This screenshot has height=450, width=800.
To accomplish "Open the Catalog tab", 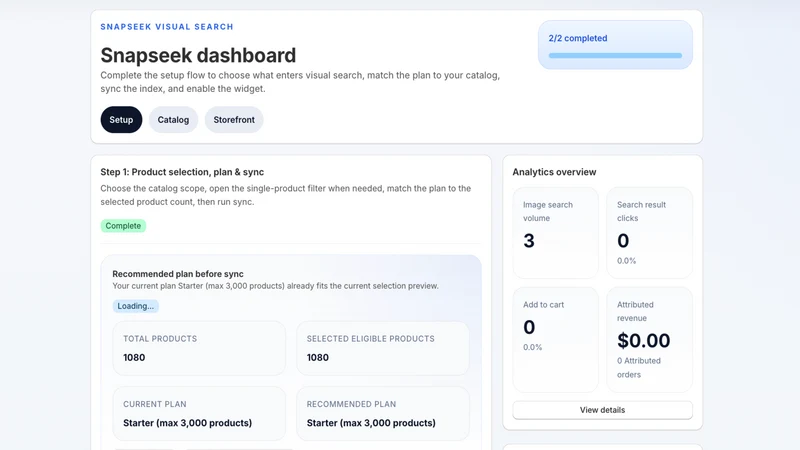I will point(173,119).
